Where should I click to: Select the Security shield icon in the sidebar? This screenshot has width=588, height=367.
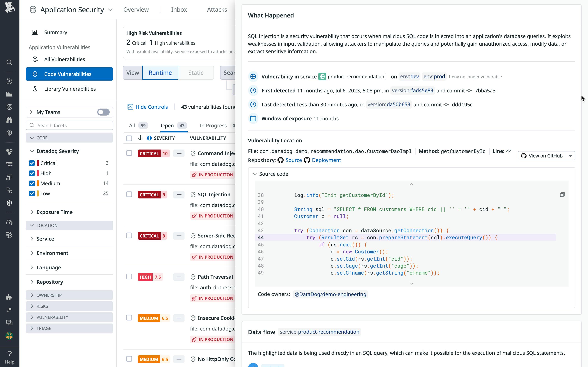pyautogui.click(x=9, y=203)
